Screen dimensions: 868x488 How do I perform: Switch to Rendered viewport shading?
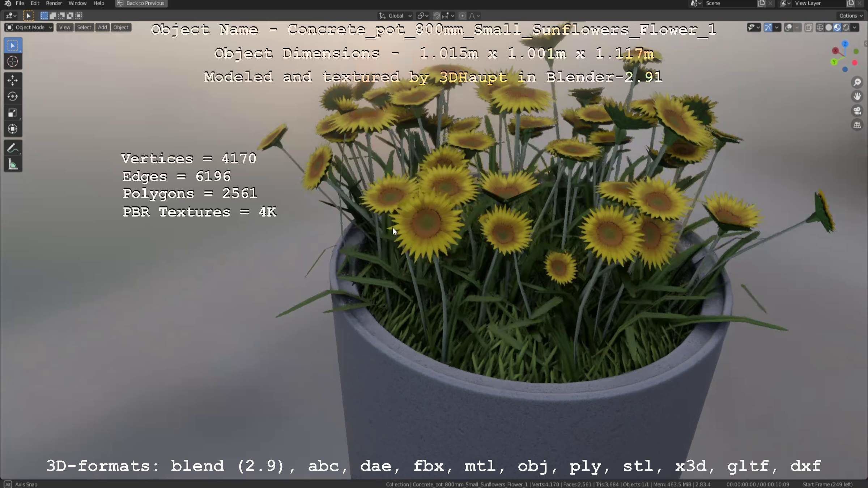click(x=846, y=27)
